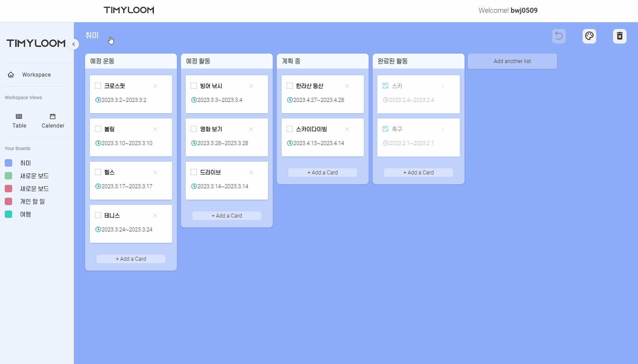
Task: Click the clock icon on the 크로스핏 card
Action: (x=98, y=100)
